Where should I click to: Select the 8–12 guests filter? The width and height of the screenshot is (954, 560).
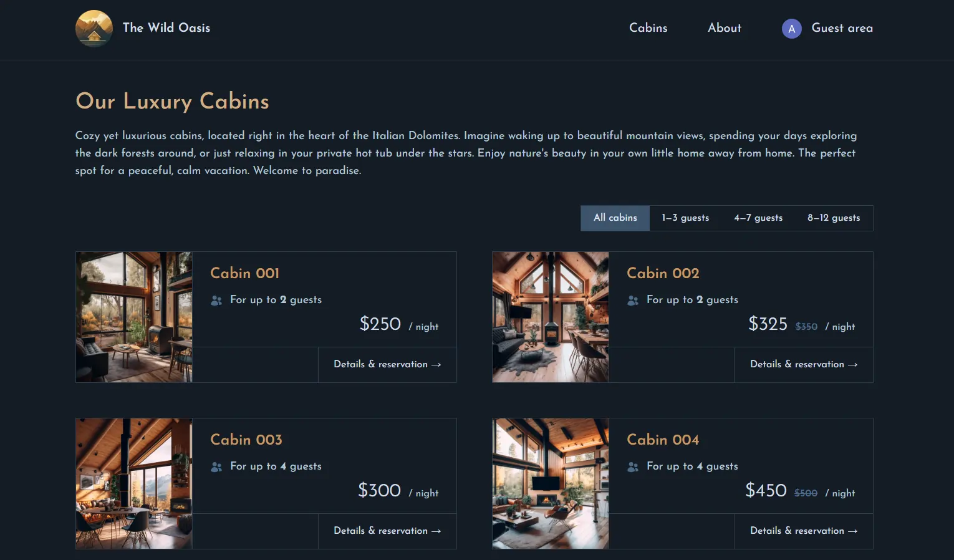tap(833, 218)
